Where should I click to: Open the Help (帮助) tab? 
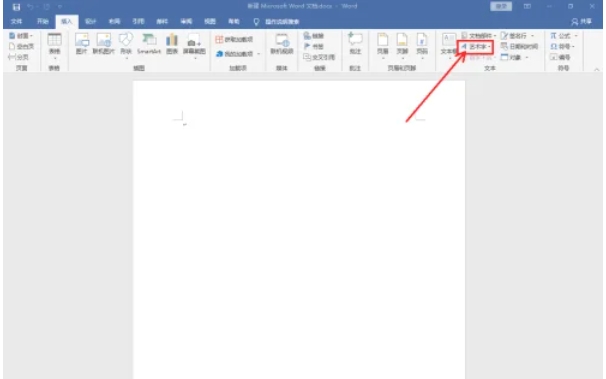[233, 22]
